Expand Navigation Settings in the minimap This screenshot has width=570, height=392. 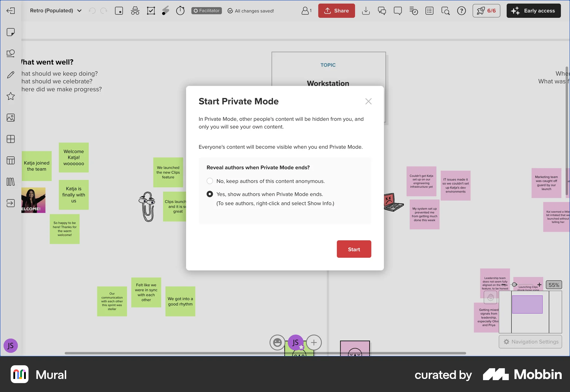530,342
